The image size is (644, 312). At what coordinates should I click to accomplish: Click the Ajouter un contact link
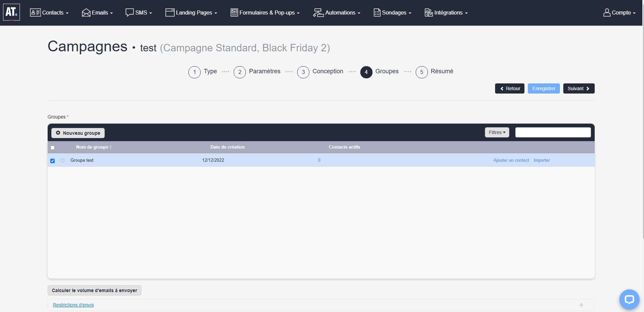click(511, 160)
